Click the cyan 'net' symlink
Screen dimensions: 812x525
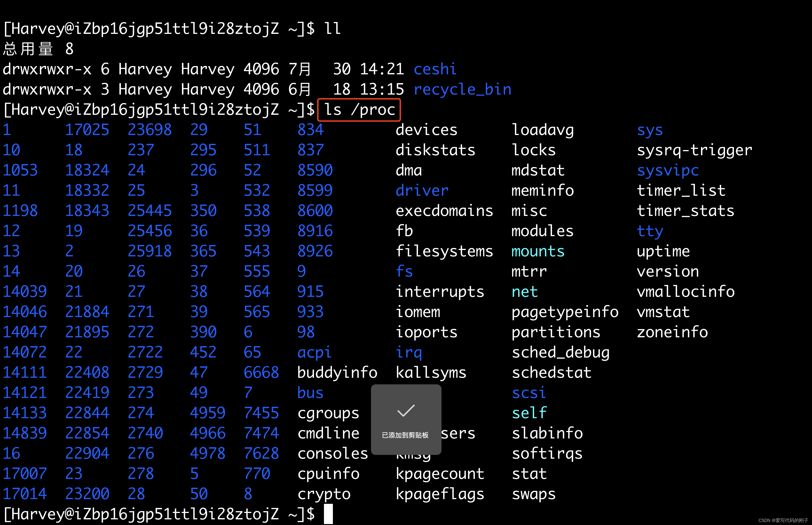(525, 291)
